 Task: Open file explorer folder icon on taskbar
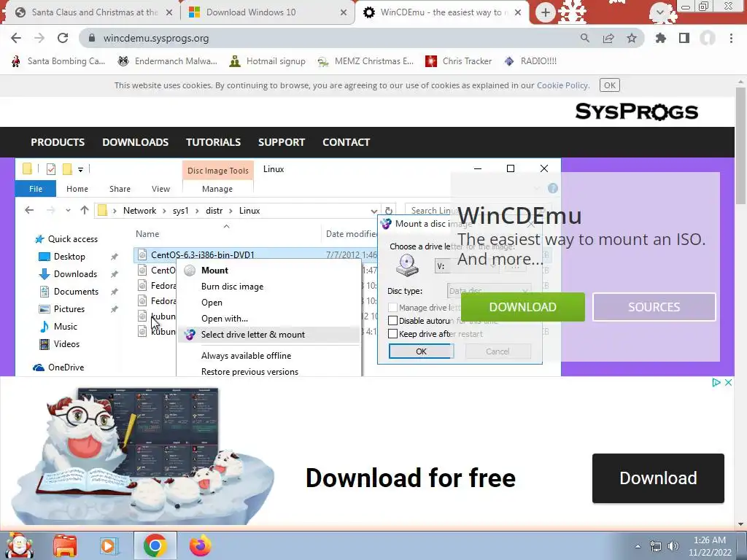(x=65, y=545)
